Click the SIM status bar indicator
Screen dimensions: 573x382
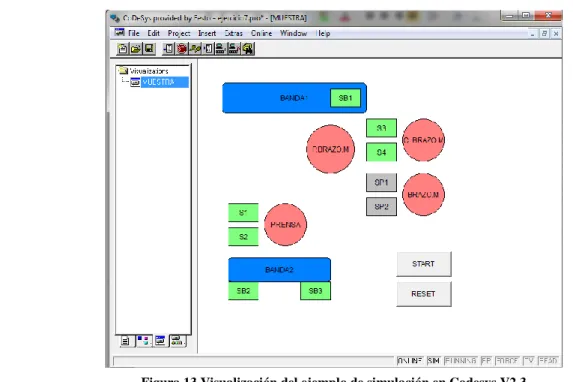click(433, 361)
